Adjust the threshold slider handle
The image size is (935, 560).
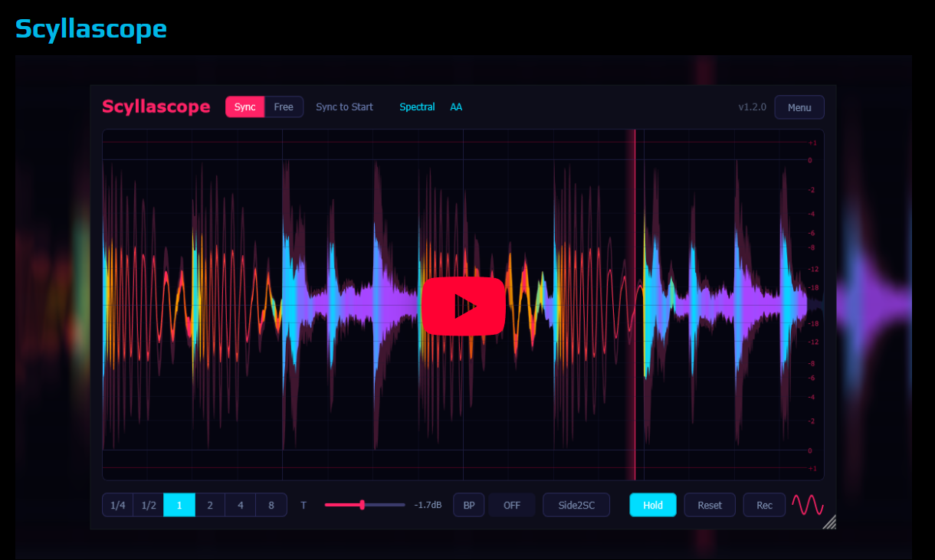[x=362, y=505]
